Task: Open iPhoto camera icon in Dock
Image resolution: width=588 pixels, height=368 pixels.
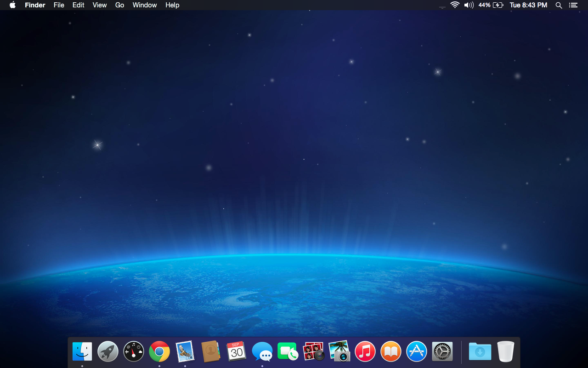Action: point(339,352)
